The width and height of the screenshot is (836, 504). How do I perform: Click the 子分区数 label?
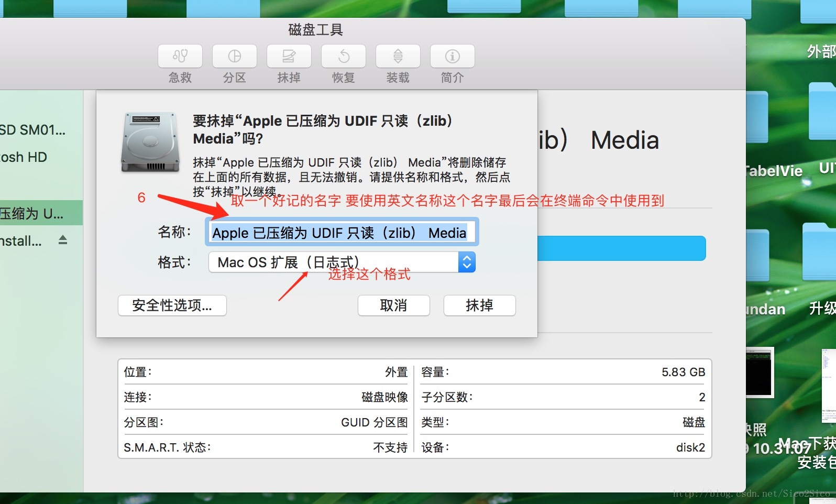coord(447,397)
